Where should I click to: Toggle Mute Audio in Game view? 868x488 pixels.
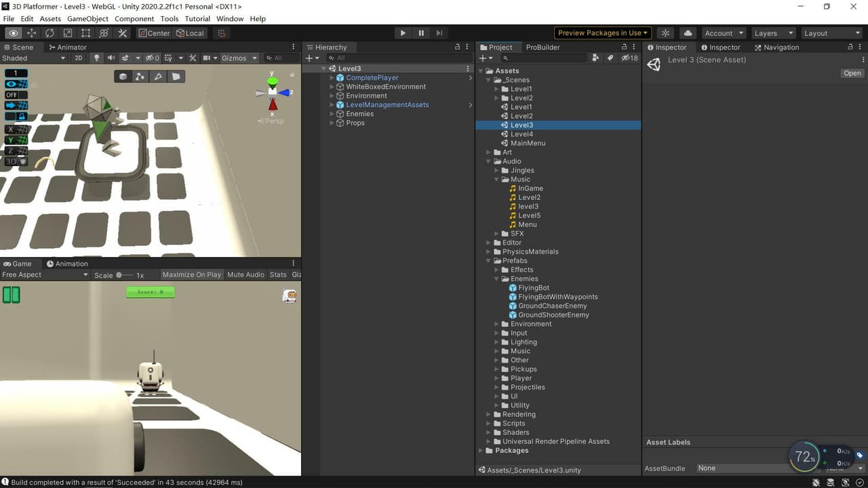245,274
